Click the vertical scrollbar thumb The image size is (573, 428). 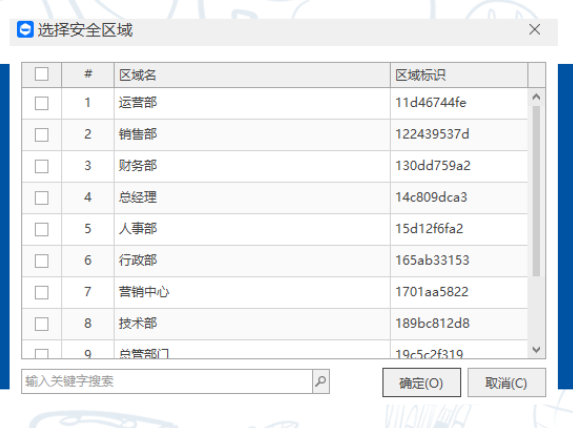[536, 191]
